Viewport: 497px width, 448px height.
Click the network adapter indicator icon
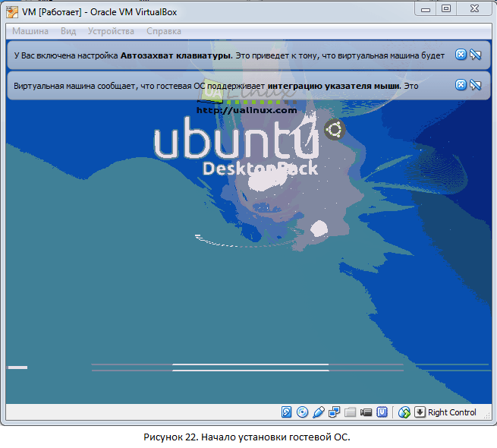point(335,412)
